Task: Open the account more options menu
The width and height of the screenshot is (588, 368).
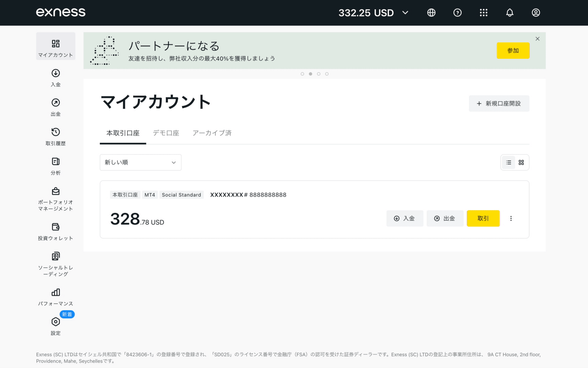Action: pyautogui.click(x=511, y=218)
